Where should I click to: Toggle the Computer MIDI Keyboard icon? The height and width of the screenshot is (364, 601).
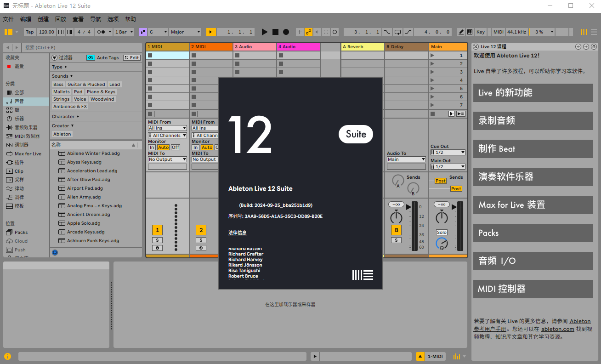[x=470, y=32]
